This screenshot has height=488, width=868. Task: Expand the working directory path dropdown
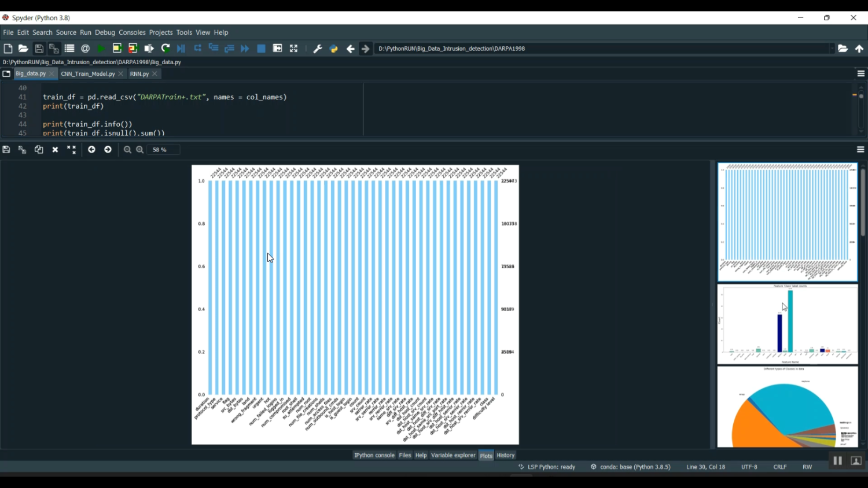[832, 49]
